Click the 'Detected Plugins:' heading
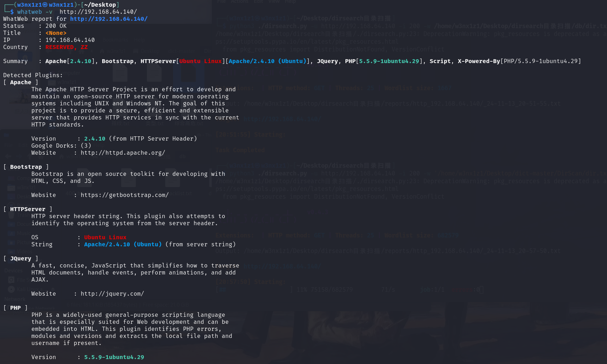The height and width of the screenshot is (364, 607). click(x=33, y=75)
